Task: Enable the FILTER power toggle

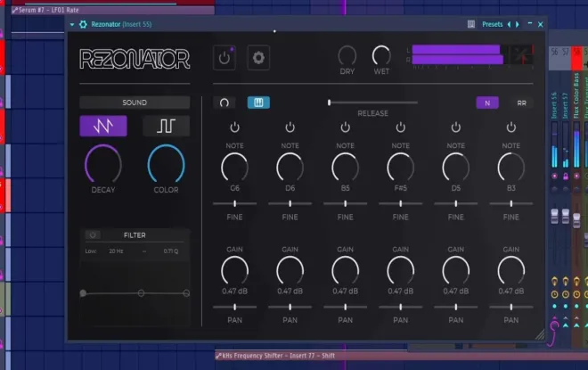Action: (93, 234)
